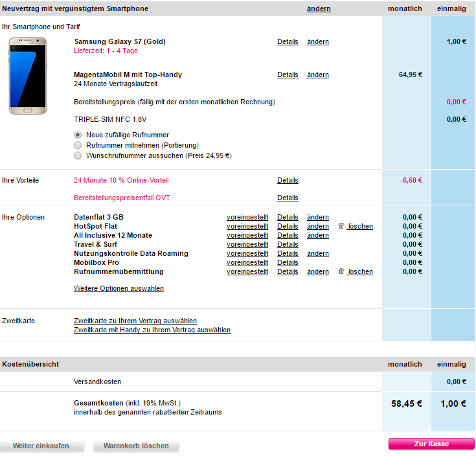Click ändern for HotSpot Flat

click(318, 227)
